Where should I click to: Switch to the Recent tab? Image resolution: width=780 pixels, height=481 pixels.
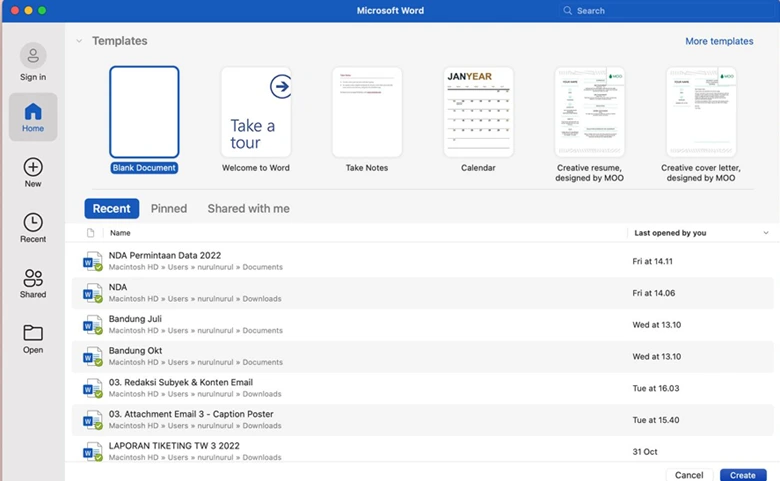click(111, 208)
